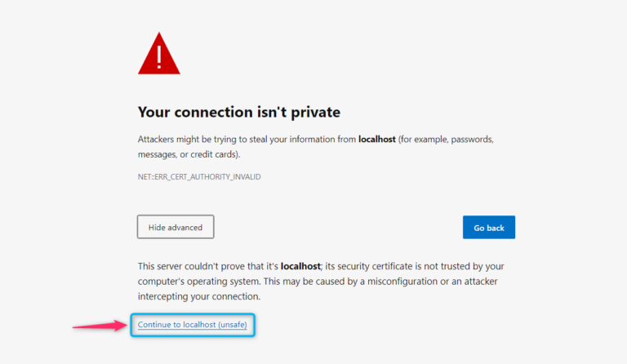Click the "Your connection isn't private" heading

pos(238,112)
